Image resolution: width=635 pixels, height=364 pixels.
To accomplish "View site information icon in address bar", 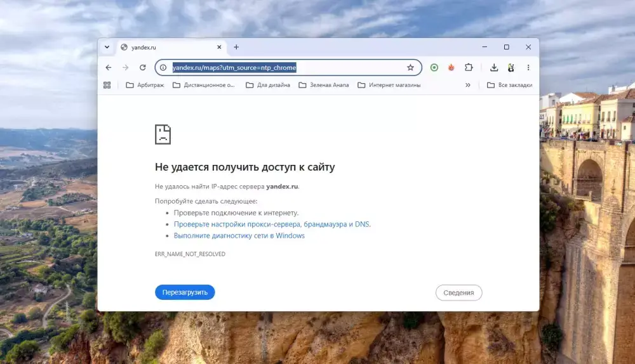I will click(x=163, y=68).
